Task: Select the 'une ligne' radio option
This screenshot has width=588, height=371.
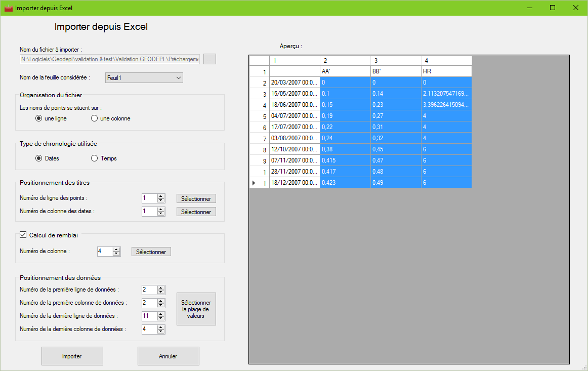Action: pyautogui.click(x=39, y=118)
